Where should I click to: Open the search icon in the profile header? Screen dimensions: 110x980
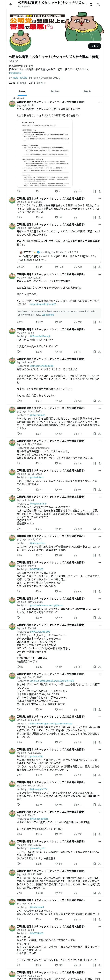point(98,4)
